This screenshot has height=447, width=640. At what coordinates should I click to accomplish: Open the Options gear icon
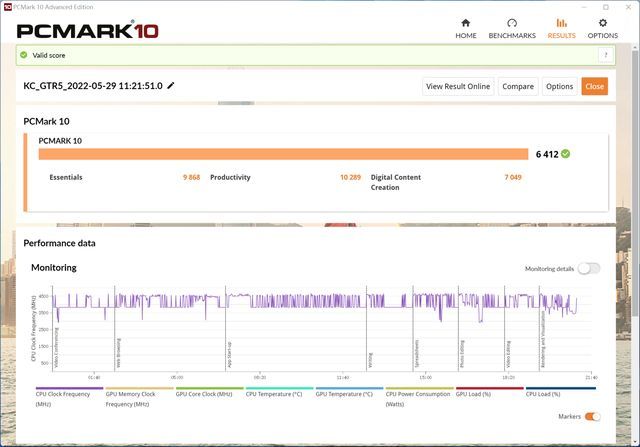pos(602,23)
